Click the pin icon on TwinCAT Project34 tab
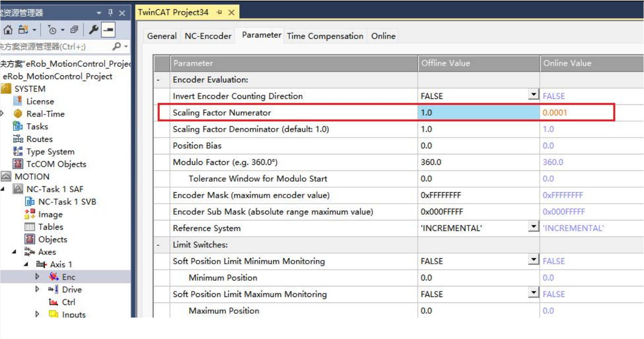This screenshot has height=339, width=644. [x=219, y=13]
